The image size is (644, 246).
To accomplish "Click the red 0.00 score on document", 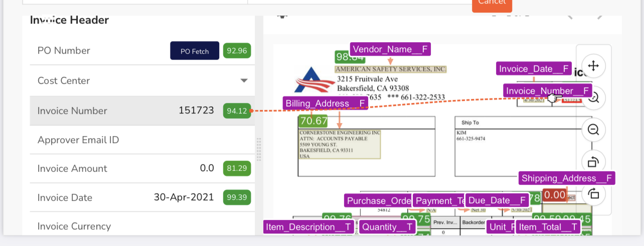I will coord(555,194).
